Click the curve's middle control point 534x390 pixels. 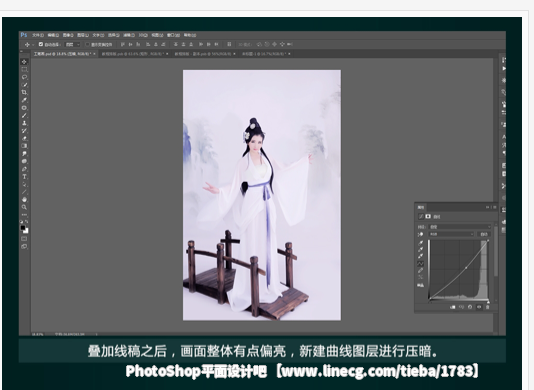pyautogui.click(x=466, y=268)
